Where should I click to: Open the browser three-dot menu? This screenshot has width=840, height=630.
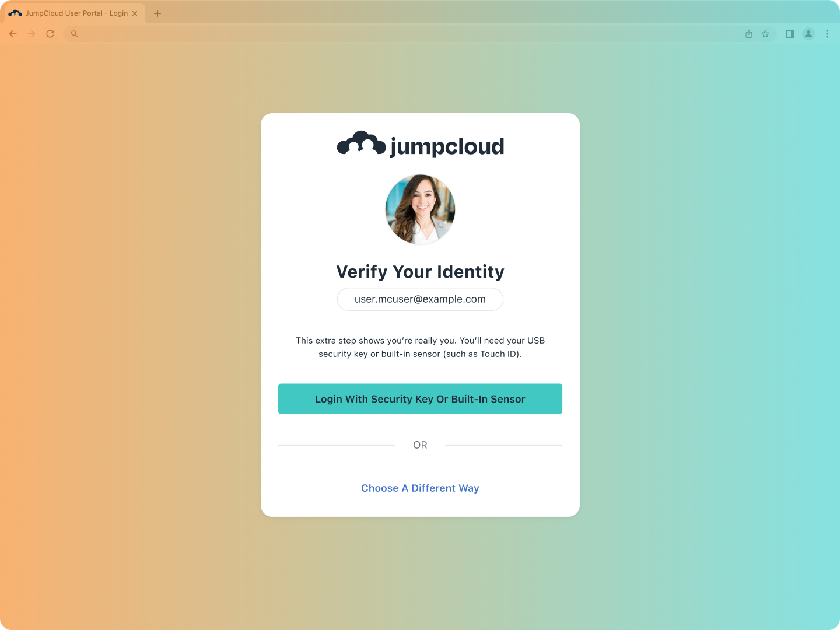tap(827, 34)
